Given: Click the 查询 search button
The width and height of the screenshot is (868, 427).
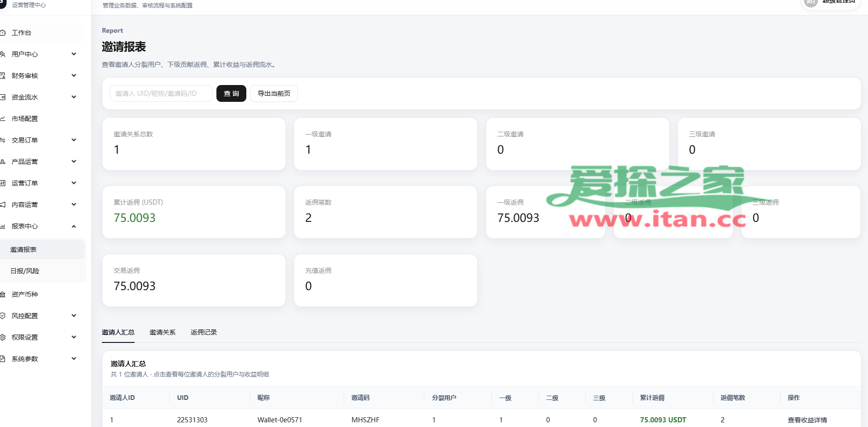Looking at the screenshot, I should [x=231, y=93].
